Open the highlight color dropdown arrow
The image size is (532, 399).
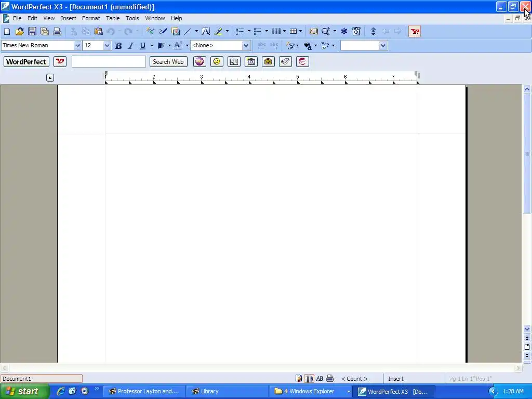click(x=227, y=32)
